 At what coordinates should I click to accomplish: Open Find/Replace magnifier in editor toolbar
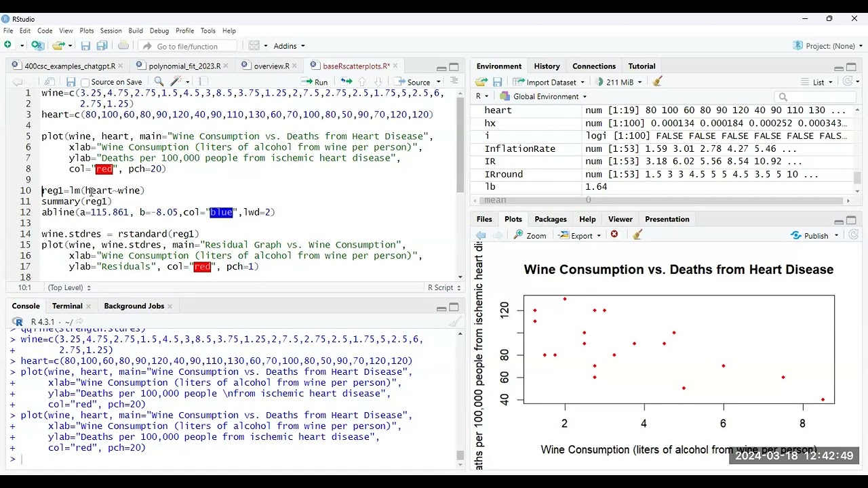(x=159, y=81)
